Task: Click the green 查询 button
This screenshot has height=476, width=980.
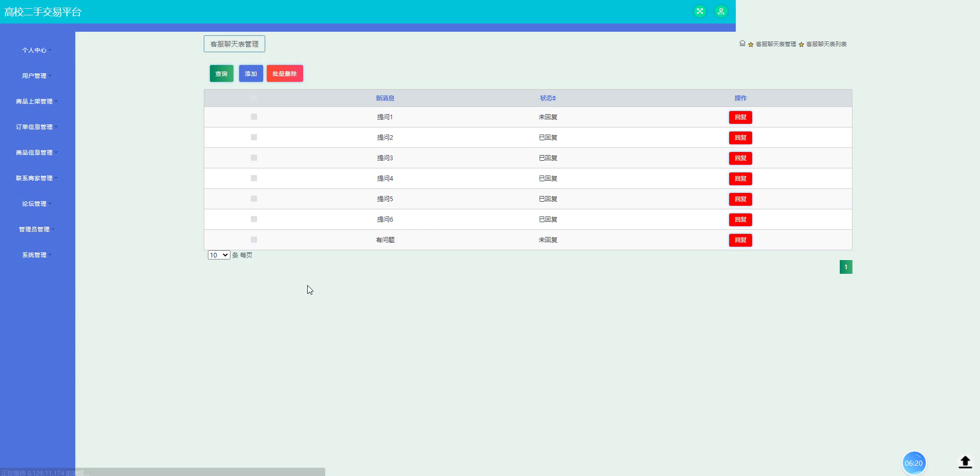Action: pos(222,74)
